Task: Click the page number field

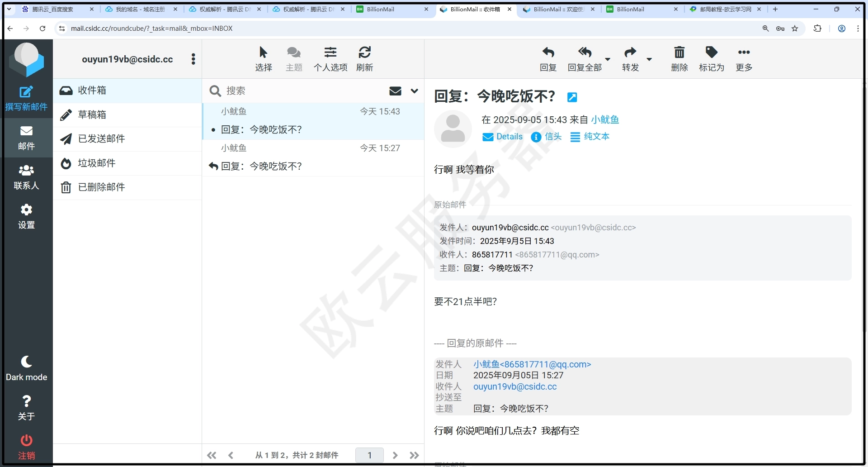Action: 369,455
